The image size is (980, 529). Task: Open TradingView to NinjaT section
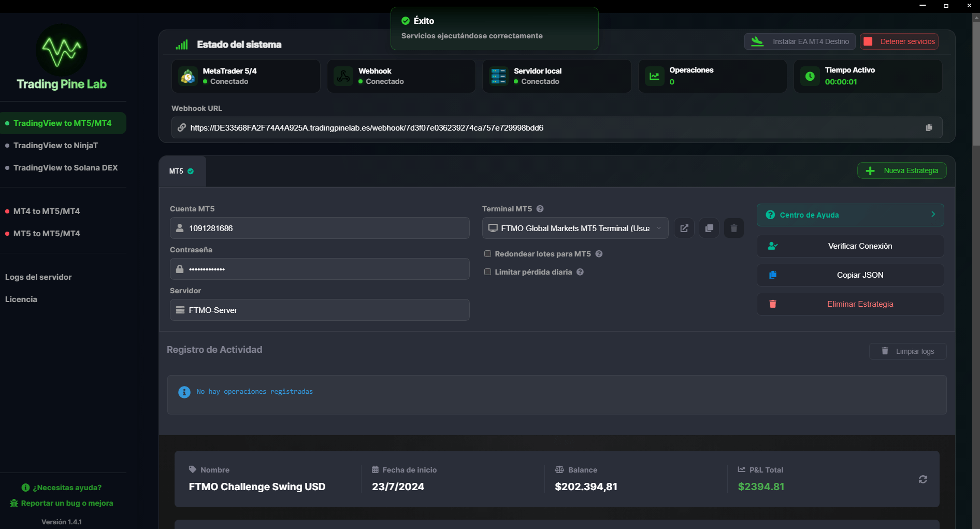(55, 146)
